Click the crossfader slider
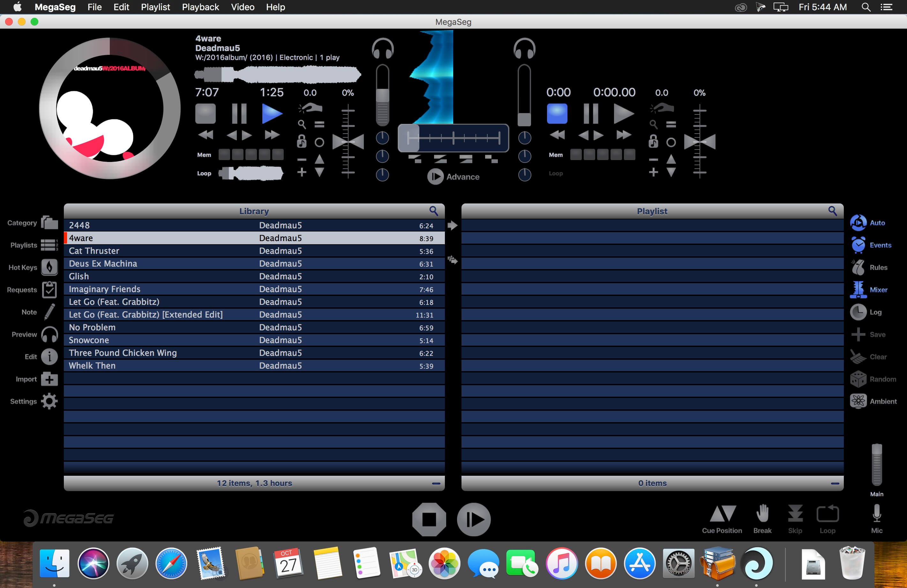This screenshot has width=907, height=588. (x=453, y=138)
